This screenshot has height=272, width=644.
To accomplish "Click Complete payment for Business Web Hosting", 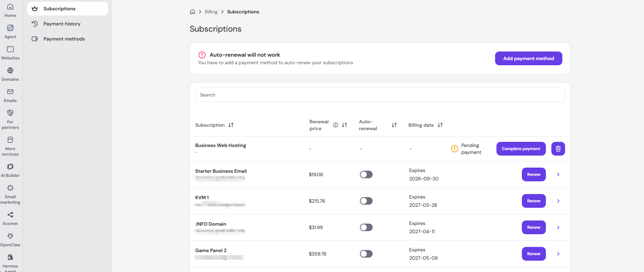I will [x=521, y=149].
